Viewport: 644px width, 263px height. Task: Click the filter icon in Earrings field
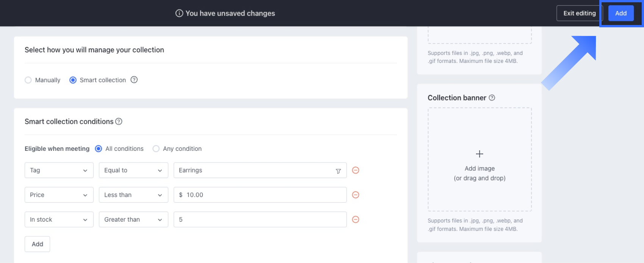pos(338,171)
